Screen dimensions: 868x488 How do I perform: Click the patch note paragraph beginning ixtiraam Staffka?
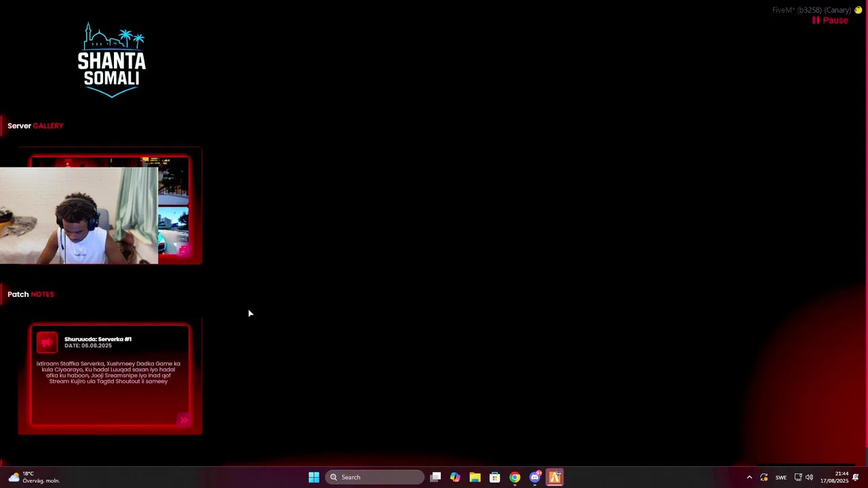[x=108, y=373]
